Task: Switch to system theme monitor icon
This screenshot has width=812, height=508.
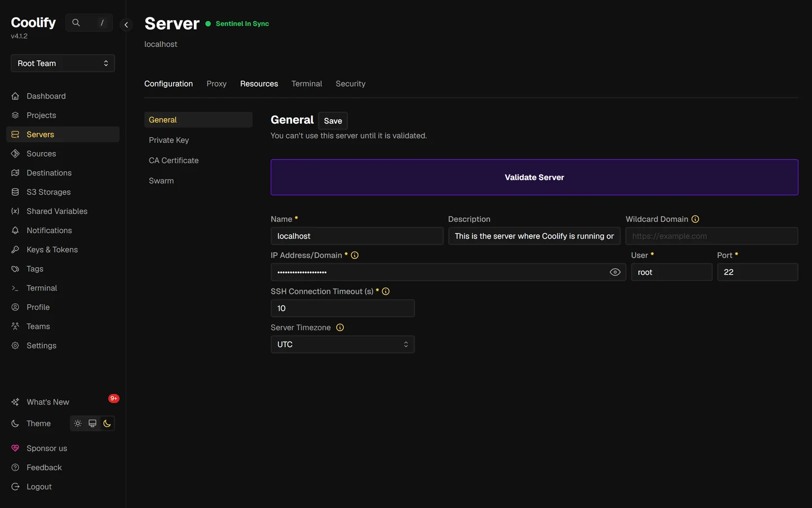Action: tap(92, 423)
